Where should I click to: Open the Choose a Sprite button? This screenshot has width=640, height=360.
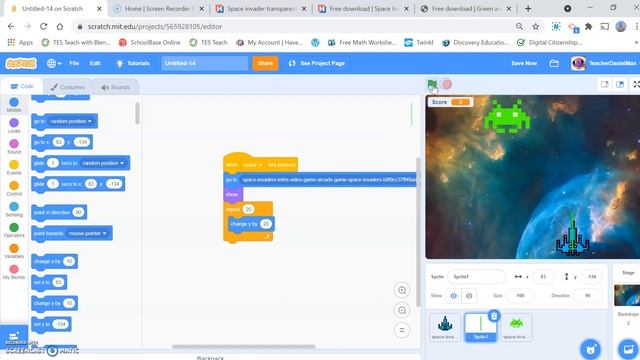coord(590,349)
